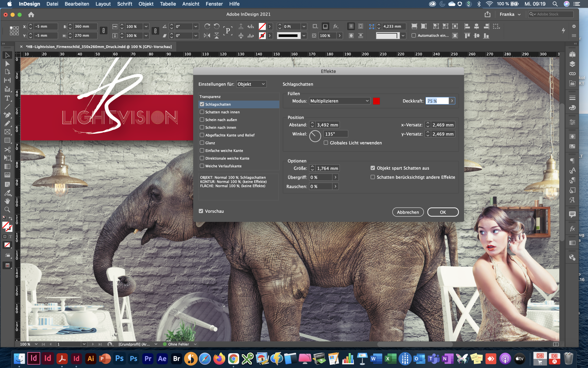
Task: Uncheck the Vorschau preview checkbox
Action: (201, 211)
